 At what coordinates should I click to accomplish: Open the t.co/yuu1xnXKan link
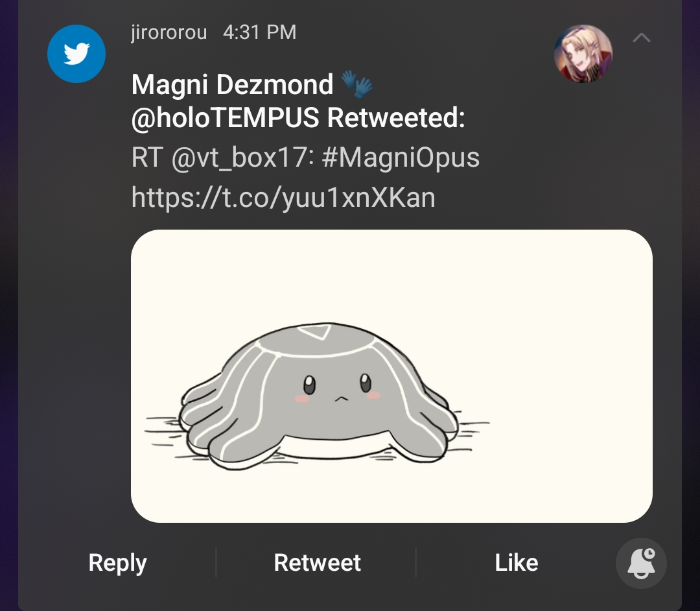click(283, 197)
